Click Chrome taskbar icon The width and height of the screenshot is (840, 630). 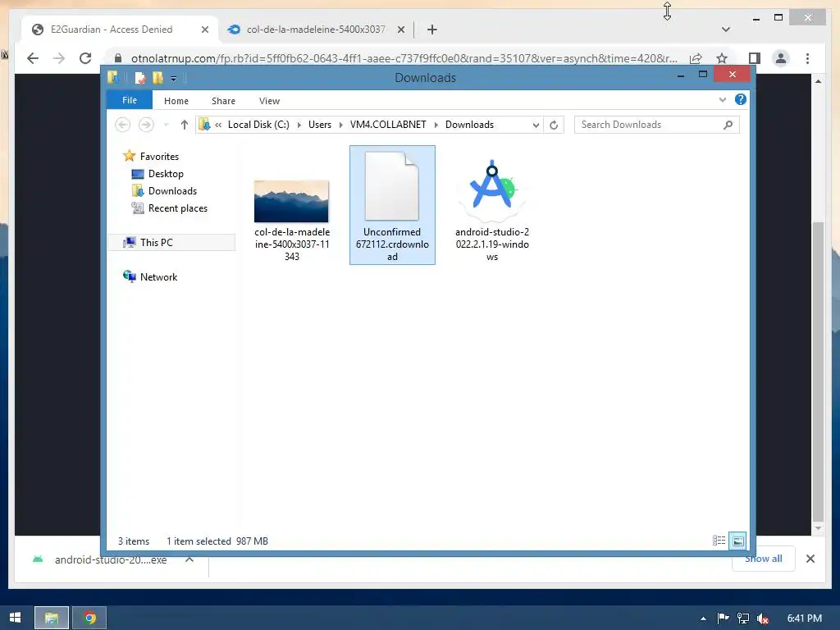[x=89, y=618]
